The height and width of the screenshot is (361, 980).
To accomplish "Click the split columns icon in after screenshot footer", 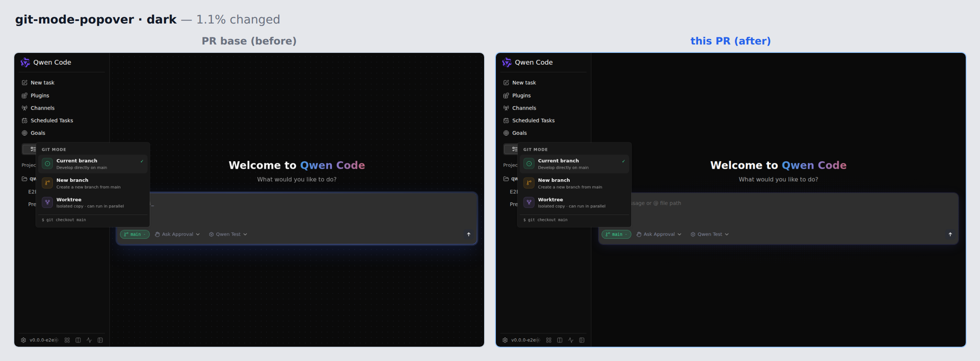I will [x=560, y=340].
